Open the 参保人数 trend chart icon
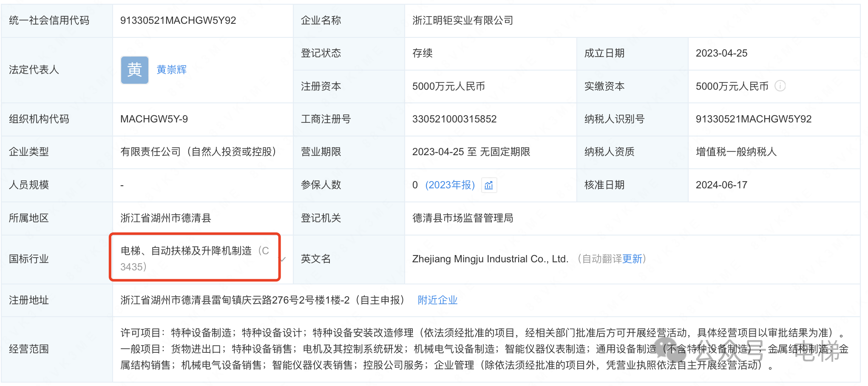 (x=489, y=185)
